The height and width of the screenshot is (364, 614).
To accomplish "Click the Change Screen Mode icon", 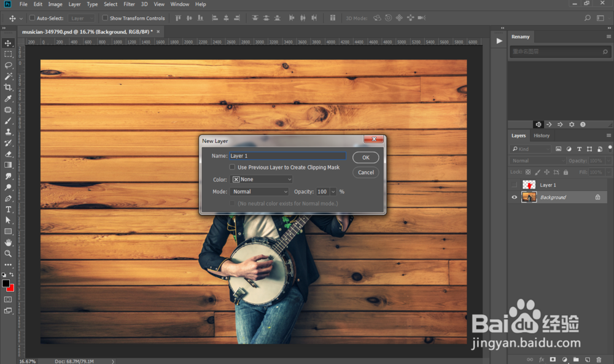I will [x=8, y=311].
